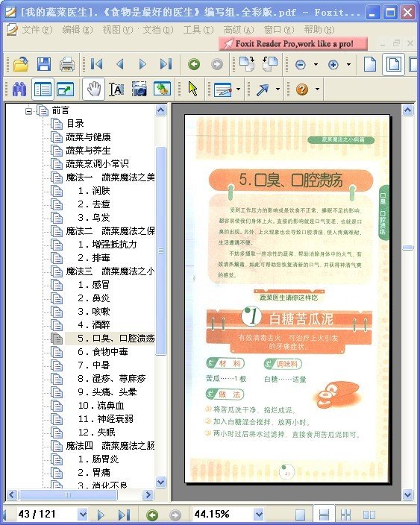Open Find with the binoculars icon
Screen dimensions: 420x525
pos(19,89)
